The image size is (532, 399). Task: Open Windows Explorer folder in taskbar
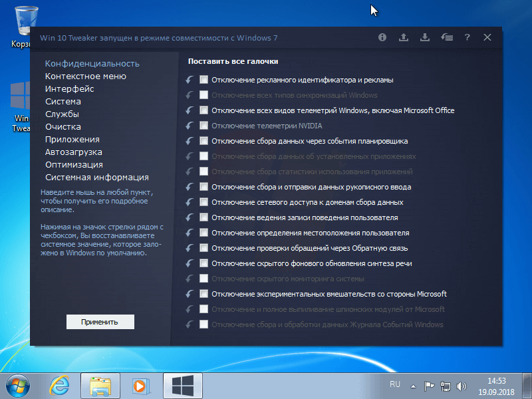100,386
